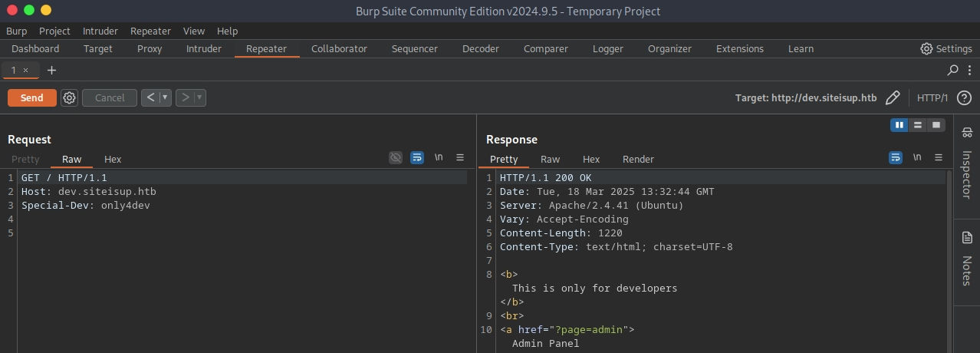Image resolution: width=980 pixels, height=353 pixels.
Task: Select the Request Pretty view tab
Action: 25,159
